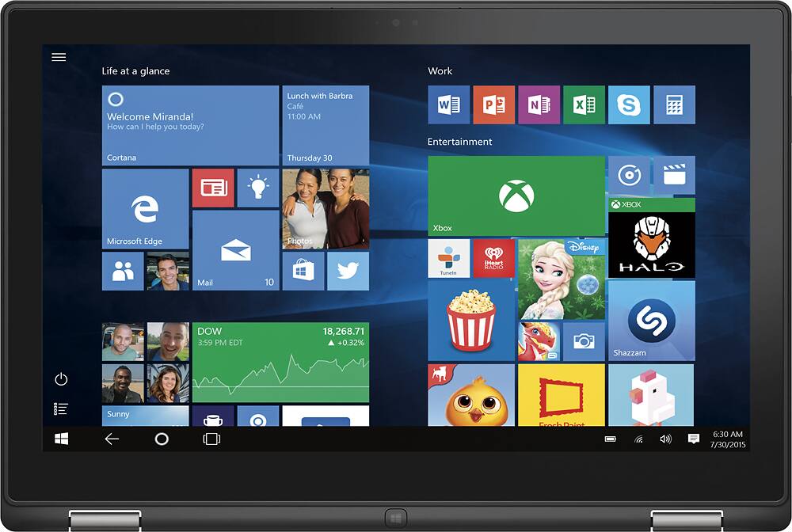Open the Word tile

448,105
